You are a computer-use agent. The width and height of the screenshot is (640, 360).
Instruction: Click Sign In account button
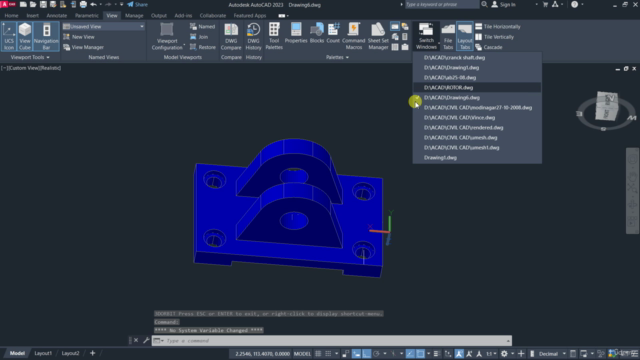pyautogui.click(x=503, y=4)
